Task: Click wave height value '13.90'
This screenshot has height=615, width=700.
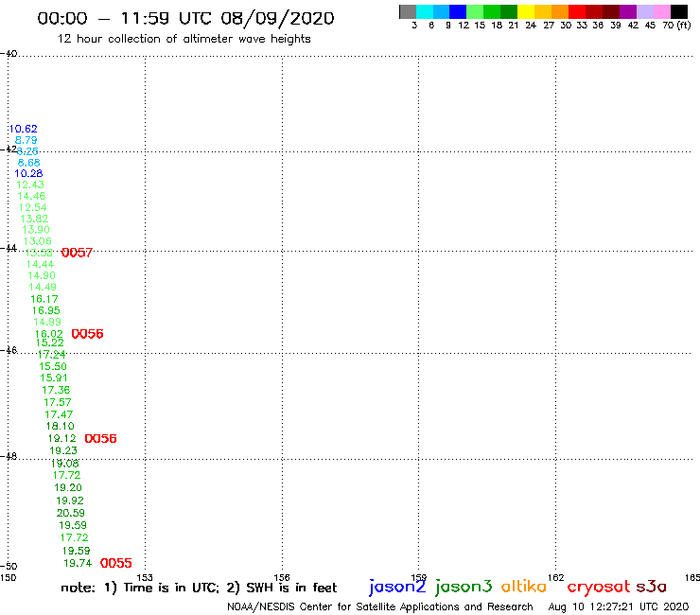Action: pyautogui.click(x=36, y=230)
